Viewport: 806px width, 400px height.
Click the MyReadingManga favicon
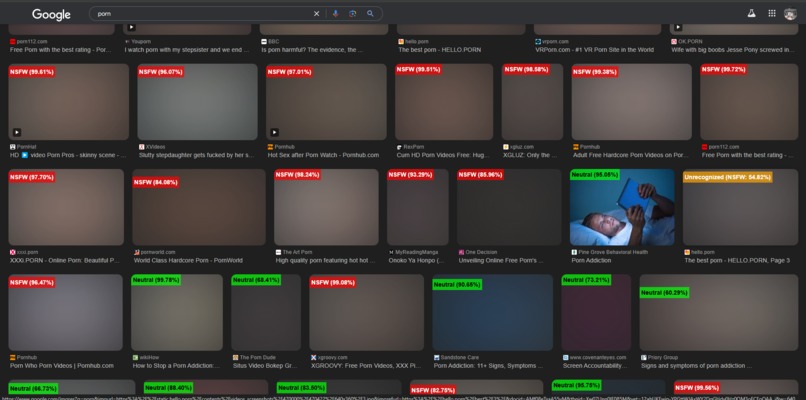tap(391, 252)
